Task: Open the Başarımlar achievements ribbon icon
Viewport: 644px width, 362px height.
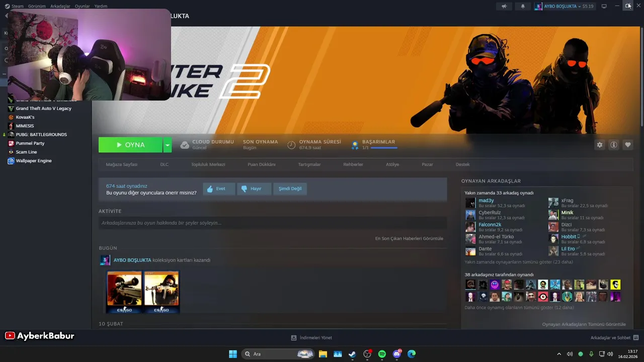Action: coord(355,145)
